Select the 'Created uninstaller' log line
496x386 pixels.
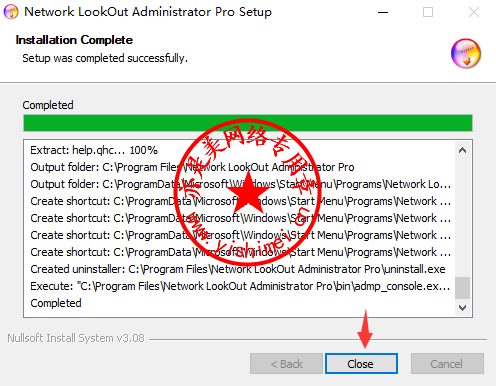pos(238,269)
